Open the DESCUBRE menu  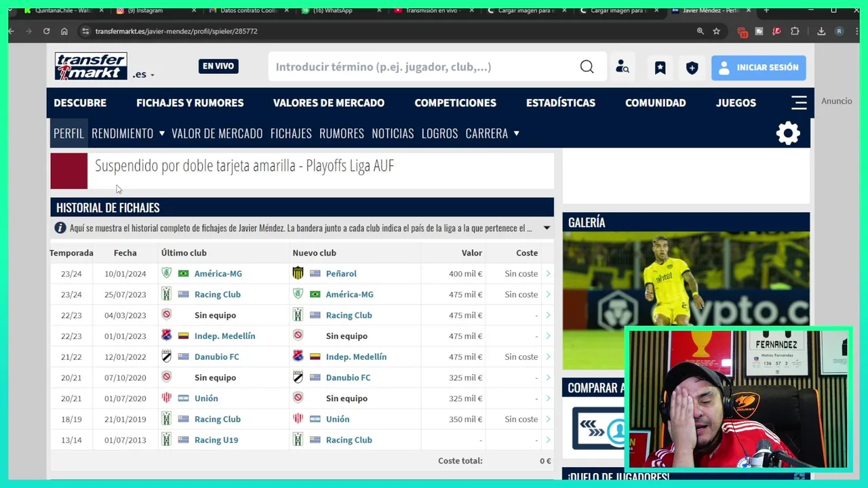80,102
